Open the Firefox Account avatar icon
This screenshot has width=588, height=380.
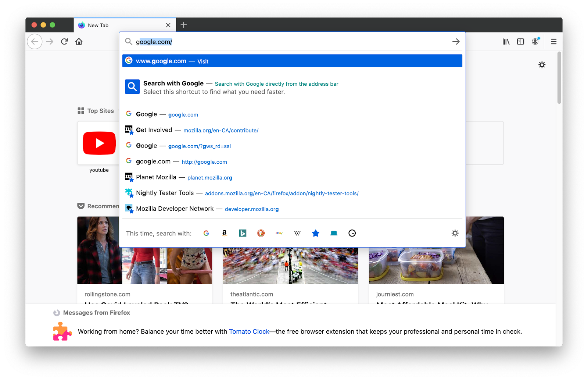pyautogui.click(x=535, y=41)
